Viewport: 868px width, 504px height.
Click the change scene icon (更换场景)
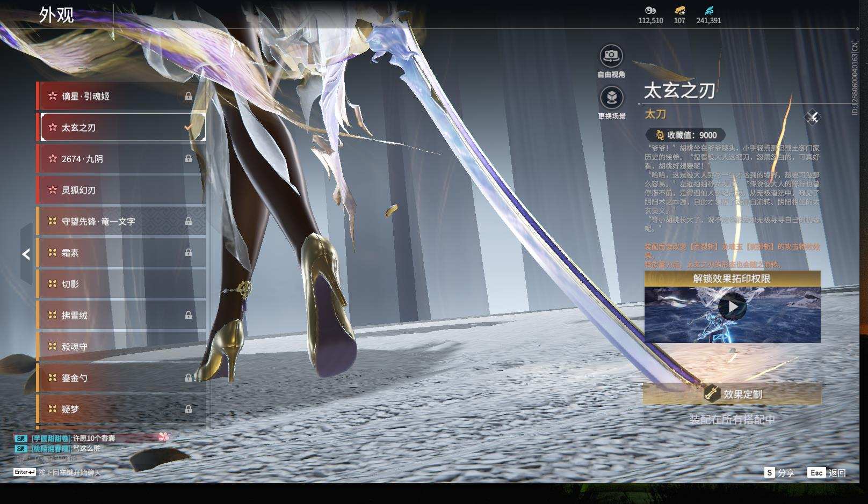click(x=611, y=98)
